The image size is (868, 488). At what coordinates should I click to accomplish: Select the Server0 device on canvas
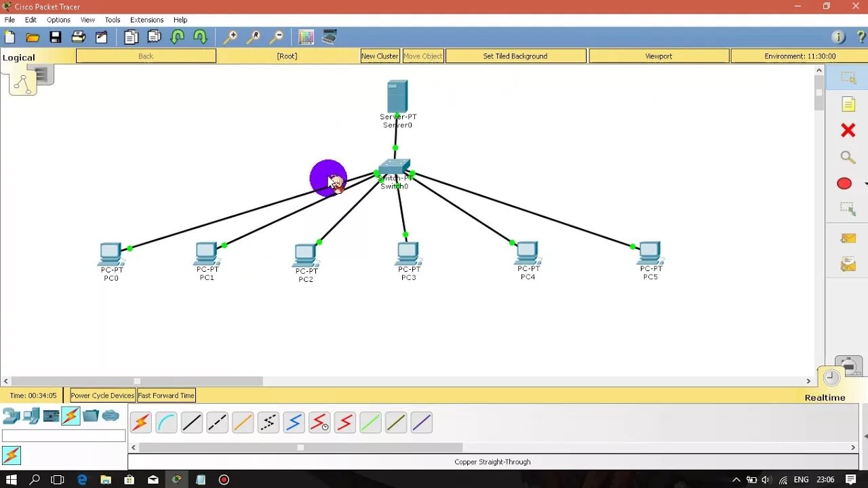click(397, 97)
